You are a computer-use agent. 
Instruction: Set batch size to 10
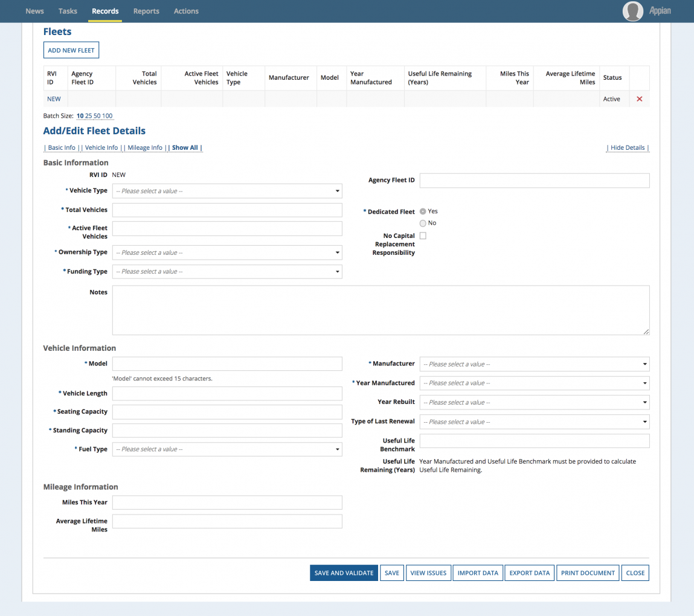click(80, 116)
